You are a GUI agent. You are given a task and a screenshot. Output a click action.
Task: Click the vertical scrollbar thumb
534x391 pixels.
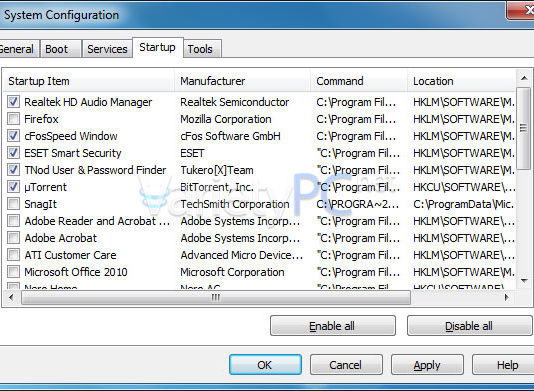coord(524,128)
